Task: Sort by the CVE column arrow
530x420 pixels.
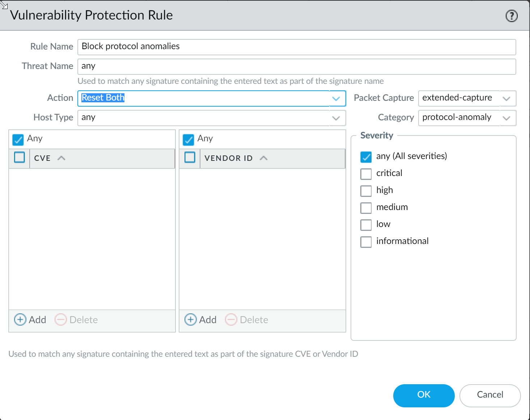Action: coord(62,158)
